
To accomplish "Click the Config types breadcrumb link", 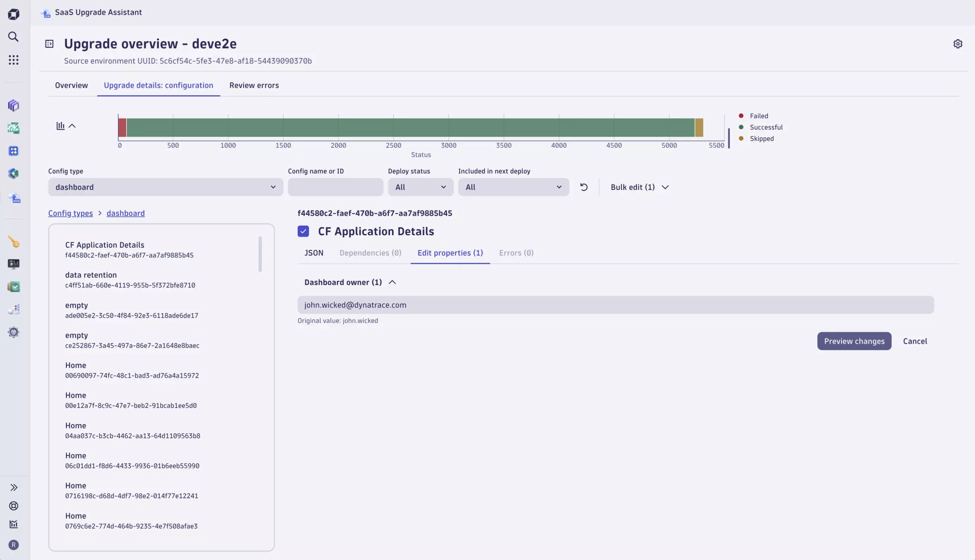I will pos(70,213).
